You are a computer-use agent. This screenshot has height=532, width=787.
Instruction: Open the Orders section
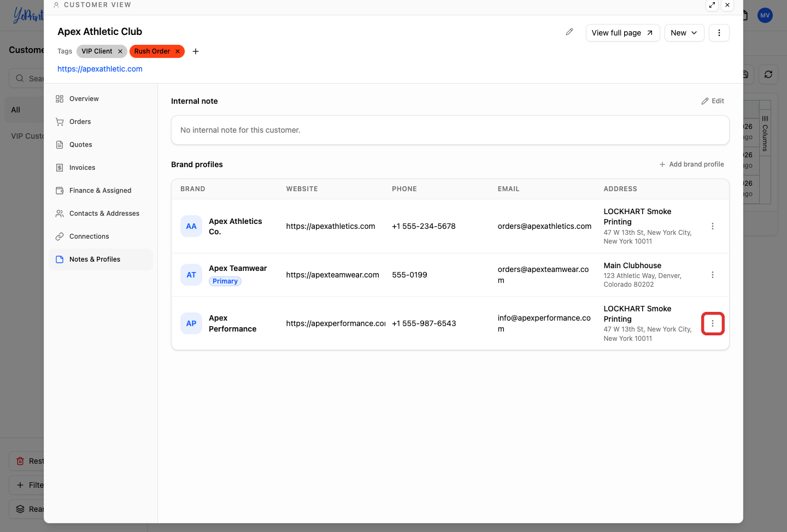tap(101, 122)
